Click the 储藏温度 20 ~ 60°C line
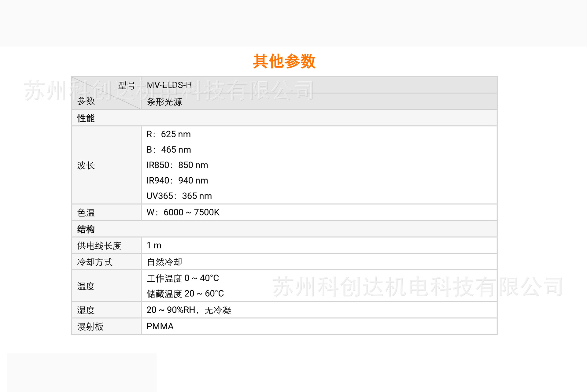 click(185, 294)
